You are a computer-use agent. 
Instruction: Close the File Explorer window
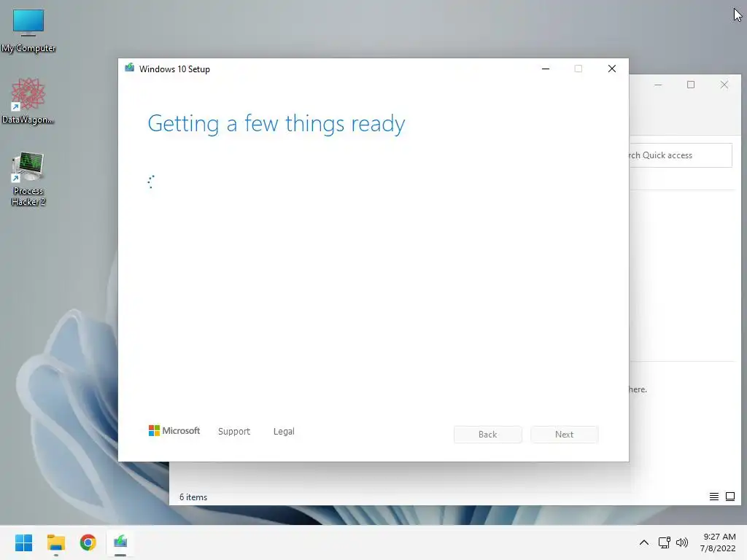(724, 85)
